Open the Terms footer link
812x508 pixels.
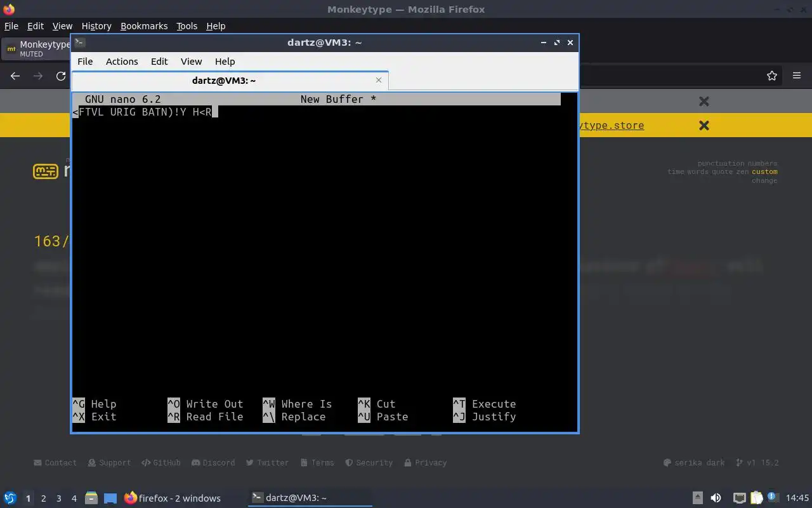pos(317,463)
